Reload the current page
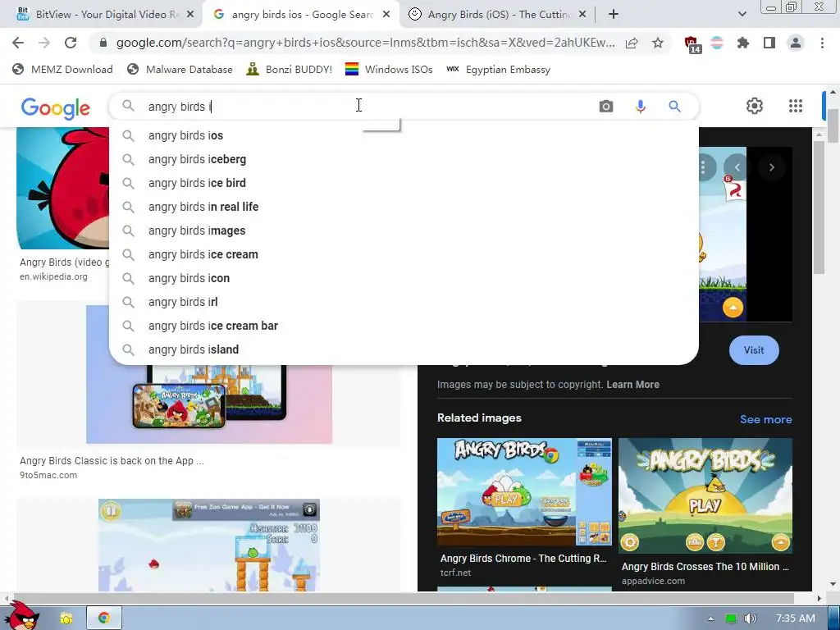840x630 pixels. coord(71,43)
